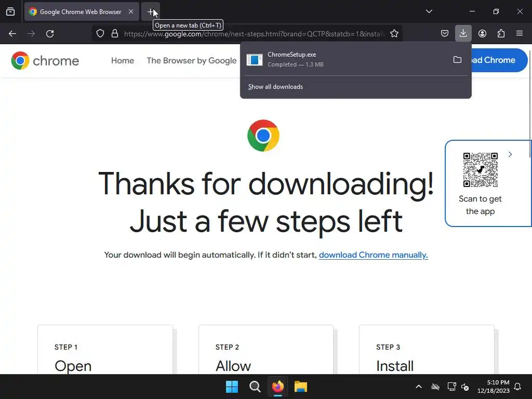Image resolution: width=532 pixels, height=399 pixels.
Task: Select the STEP 3 Install card
Action: (x=427, y=350)
